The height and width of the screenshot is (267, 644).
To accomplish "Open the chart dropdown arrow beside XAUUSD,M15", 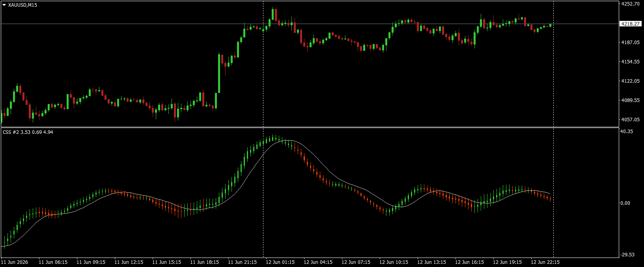I will tap(4, 5).
